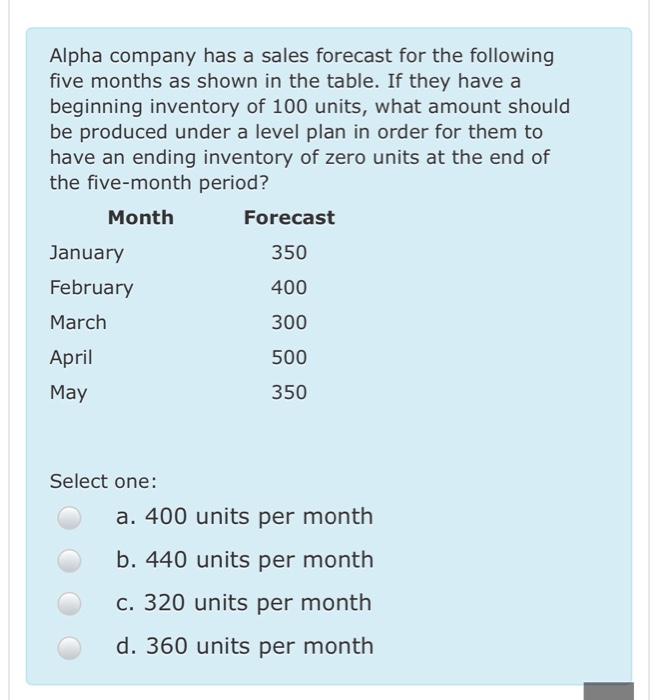Click February's forecast value 400
Screen dimensions: 659x700
point(289,288)
